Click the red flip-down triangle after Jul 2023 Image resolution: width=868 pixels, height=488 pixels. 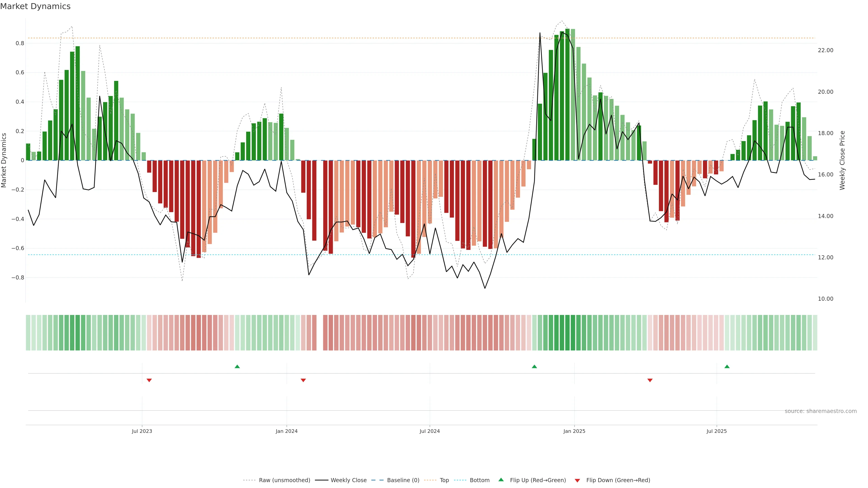(149, 380)
